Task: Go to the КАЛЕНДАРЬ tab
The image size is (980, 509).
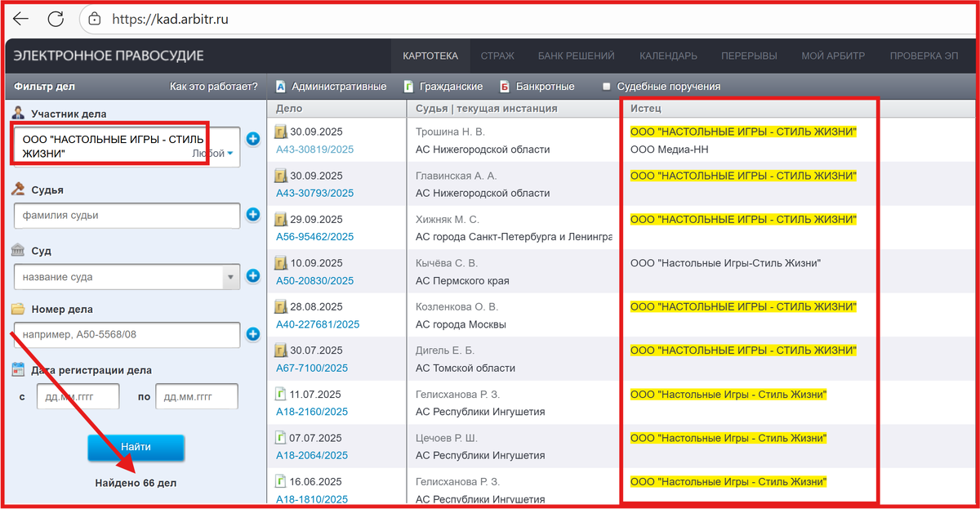Action: point(668,56)
